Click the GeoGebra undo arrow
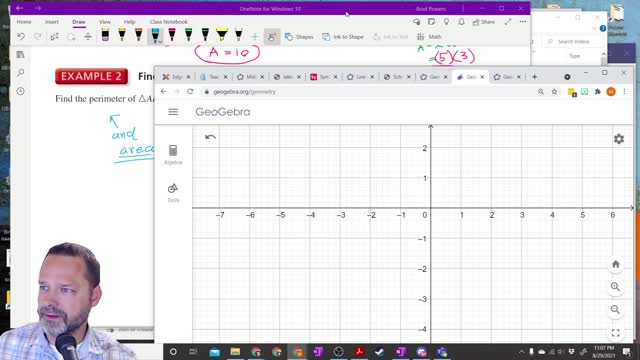 (210, 137)
